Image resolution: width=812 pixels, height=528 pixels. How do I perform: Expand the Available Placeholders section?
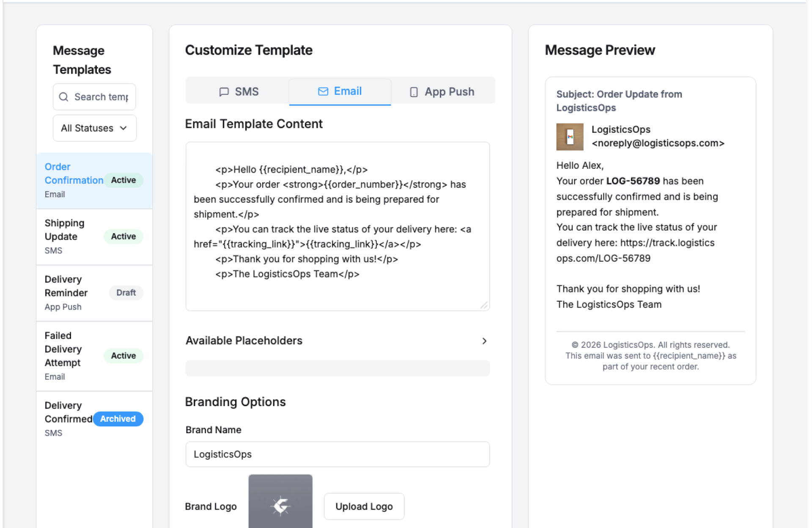[x=484, y=341]
